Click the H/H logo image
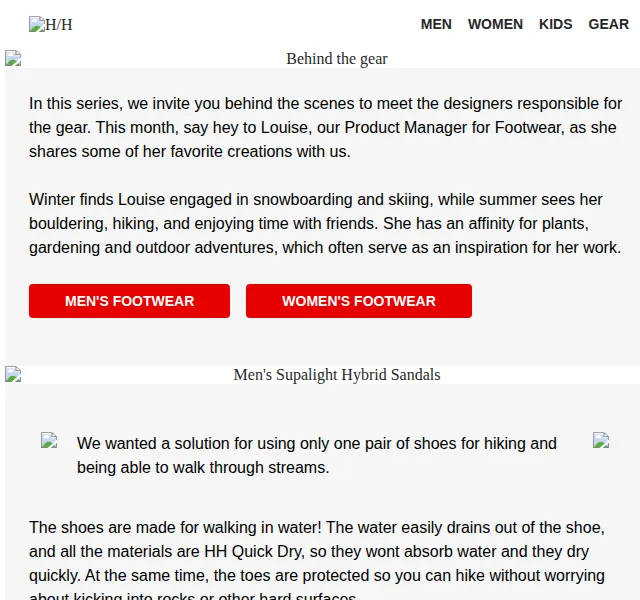The image size is (640, 600). coord(51,24)
